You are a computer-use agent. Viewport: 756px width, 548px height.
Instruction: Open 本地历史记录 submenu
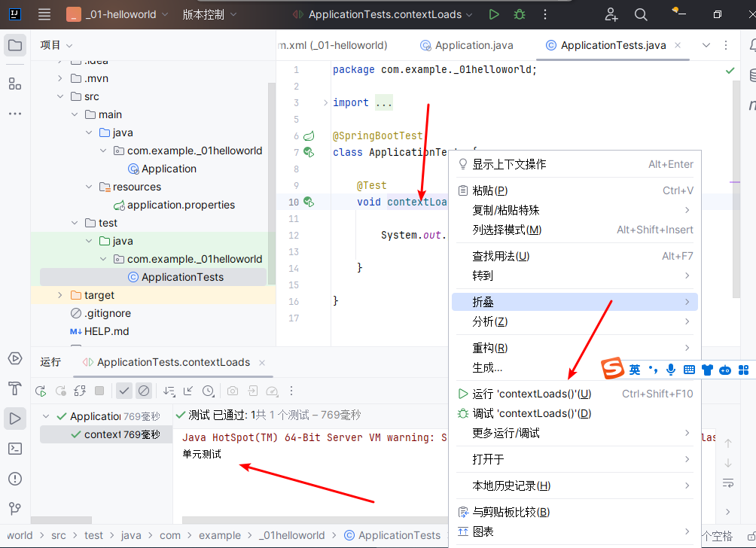(x=575, y=486)
